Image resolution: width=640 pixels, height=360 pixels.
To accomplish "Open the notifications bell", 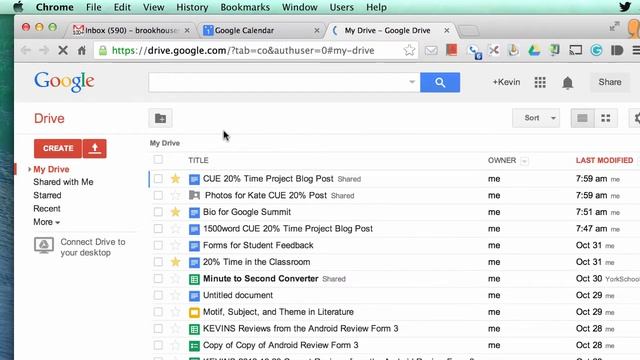I will [x=567, y=82].
